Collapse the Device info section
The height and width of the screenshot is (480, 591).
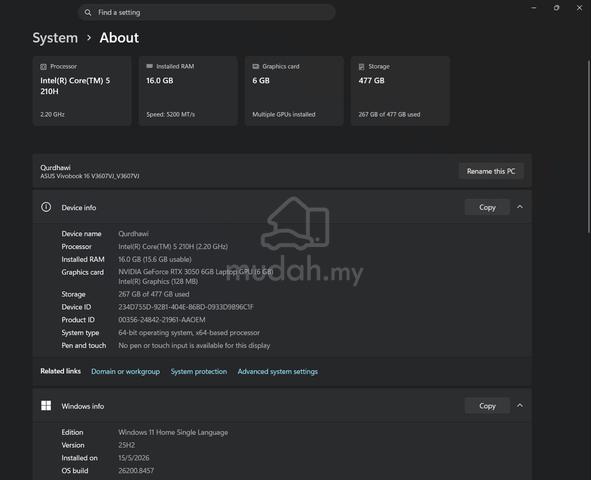click(520, 207)
